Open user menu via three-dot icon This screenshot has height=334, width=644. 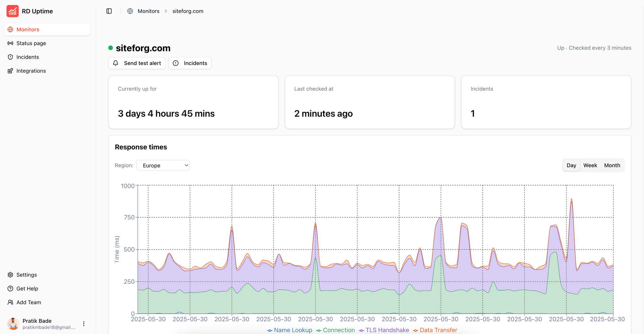(84, 324)
